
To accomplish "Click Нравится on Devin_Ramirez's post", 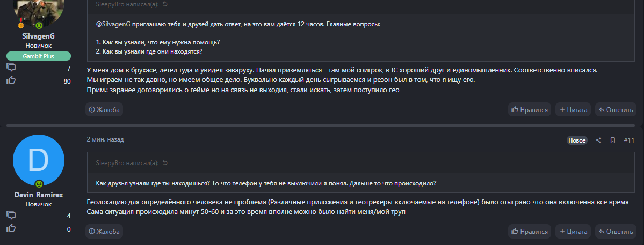I will [530, 231].
